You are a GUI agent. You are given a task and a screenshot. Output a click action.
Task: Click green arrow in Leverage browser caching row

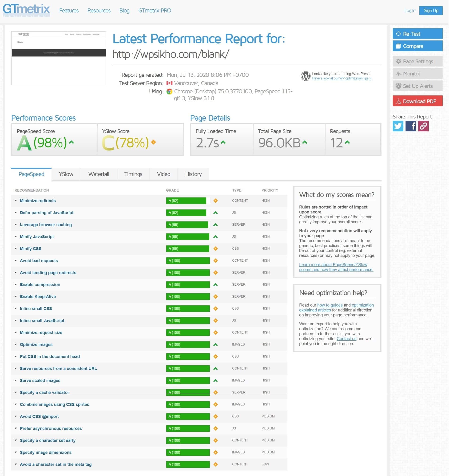(216, 225)
